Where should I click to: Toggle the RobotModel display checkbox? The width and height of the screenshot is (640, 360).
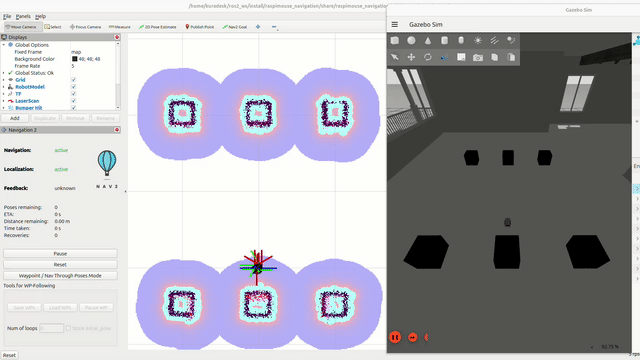73,87
